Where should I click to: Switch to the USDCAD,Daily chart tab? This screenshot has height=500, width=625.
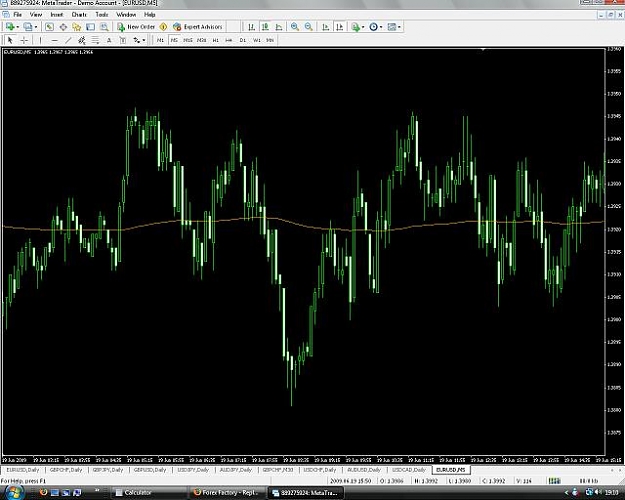409,470
